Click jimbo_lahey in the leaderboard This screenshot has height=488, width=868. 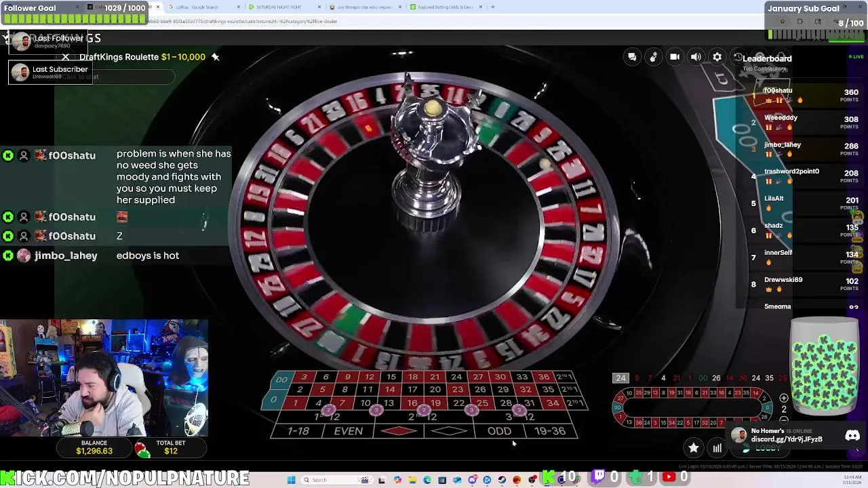(x=782, y=144)
